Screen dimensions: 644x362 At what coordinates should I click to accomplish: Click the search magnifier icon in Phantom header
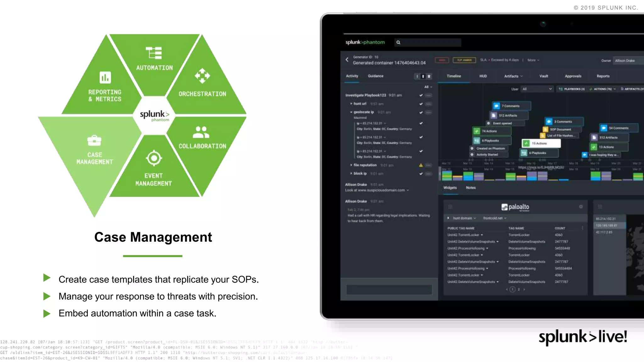coord(398,42)
